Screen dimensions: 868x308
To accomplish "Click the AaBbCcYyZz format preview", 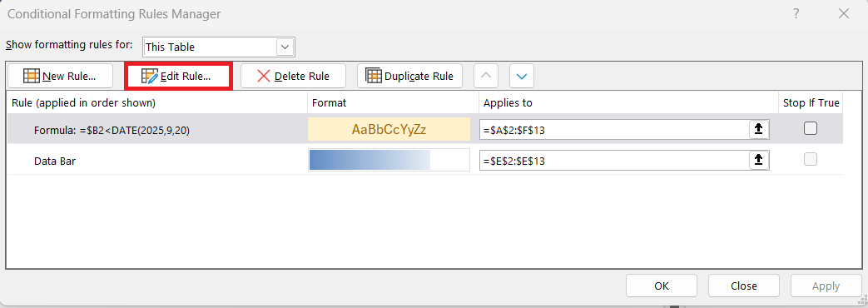I will click(389, 130).
